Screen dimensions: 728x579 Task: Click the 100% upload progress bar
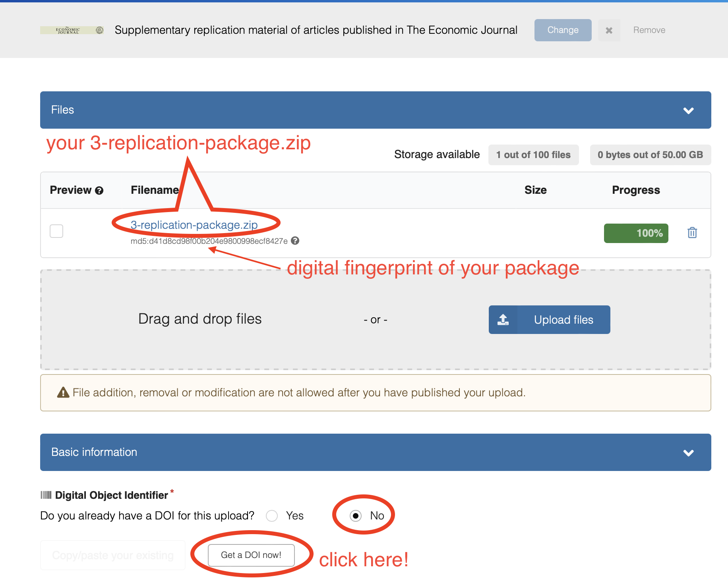click(x=636, y=233)
